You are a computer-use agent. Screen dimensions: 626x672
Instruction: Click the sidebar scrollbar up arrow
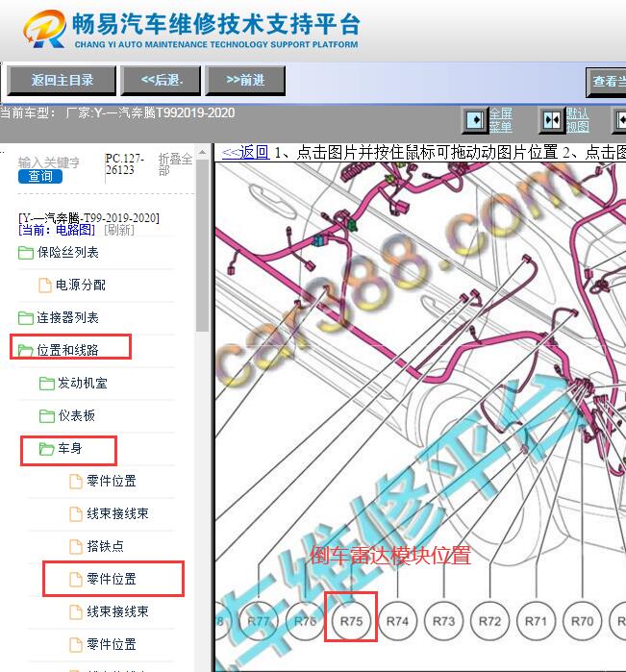(202, 152)
